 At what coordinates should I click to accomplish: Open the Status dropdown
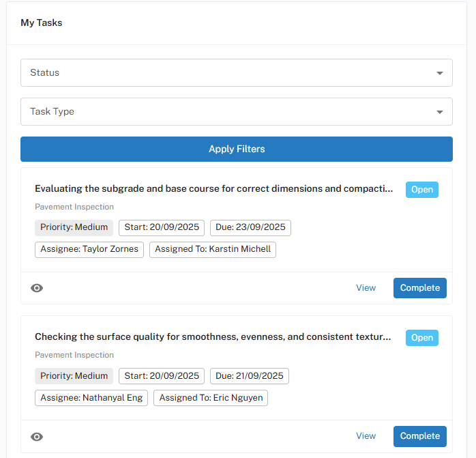click(x=236, y=73)
